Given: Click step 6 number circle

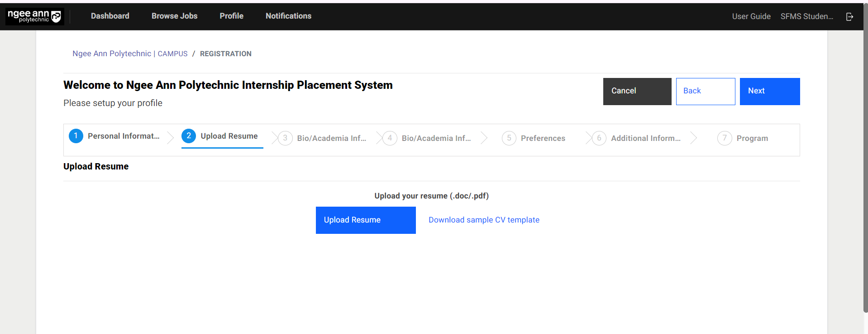Looking at the screenshot, I should [599, 138].
